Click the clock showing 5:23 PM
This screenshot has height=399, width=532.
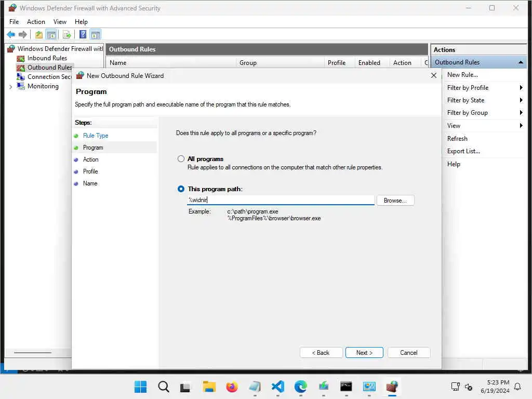498,382
